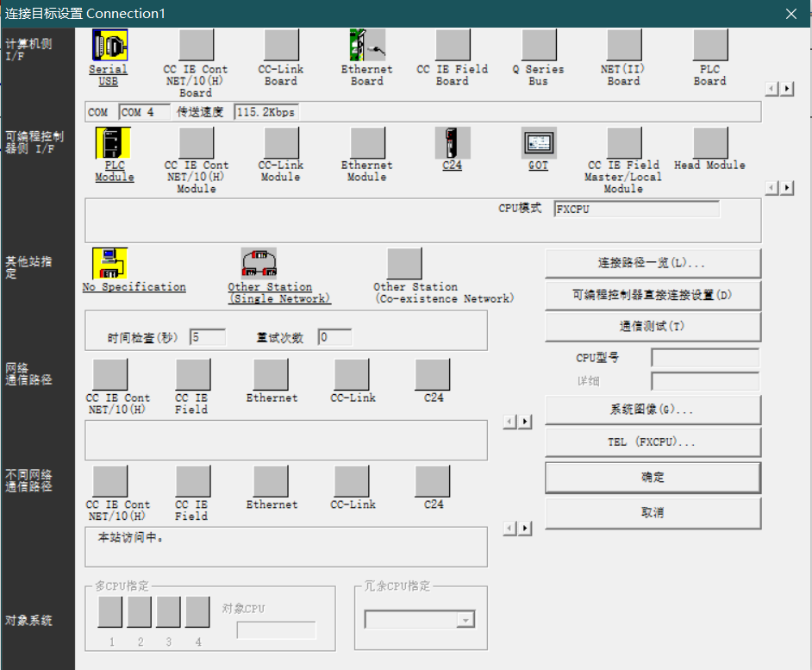Confirm settings with the 确定 button

[653, 477]
